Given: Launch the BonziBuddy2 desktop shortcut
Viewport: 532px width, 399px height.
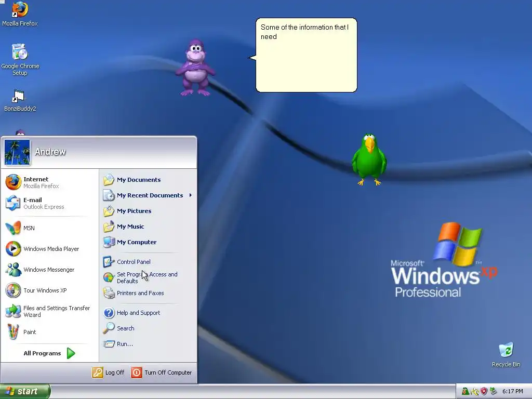Looking at the screenshot, I should coord(20,100).
